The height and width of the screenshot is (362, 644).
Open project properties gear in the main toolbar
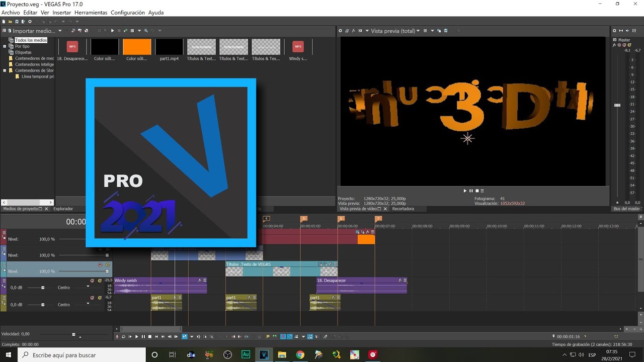pos(30,22)
